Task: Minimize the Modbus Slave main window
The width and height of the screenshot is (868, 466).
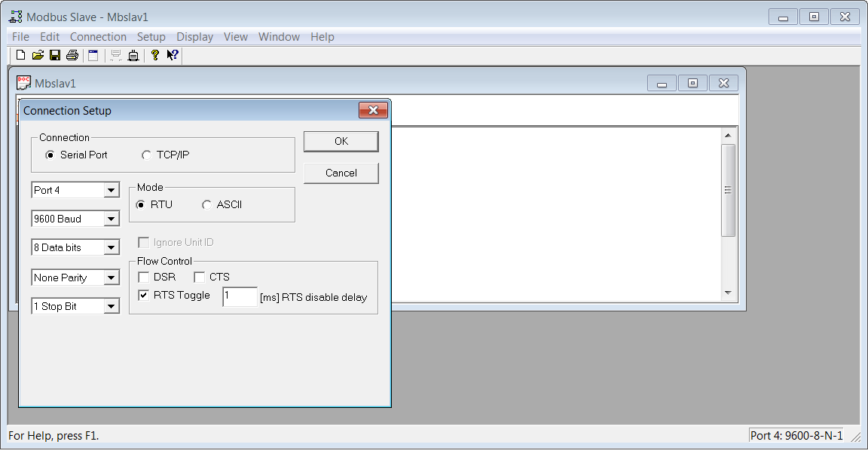Action: point(784,17)
